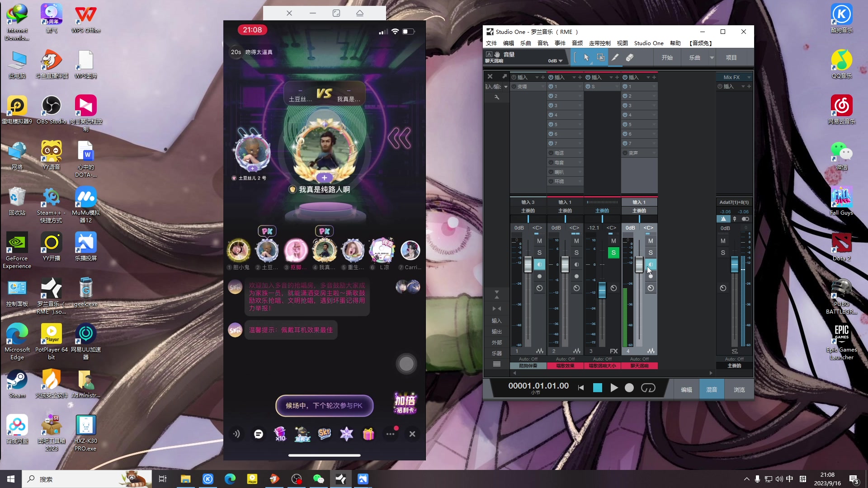Select the Arrow tool in Studio One toolbar
868x488 pixels.
point(586,57)
